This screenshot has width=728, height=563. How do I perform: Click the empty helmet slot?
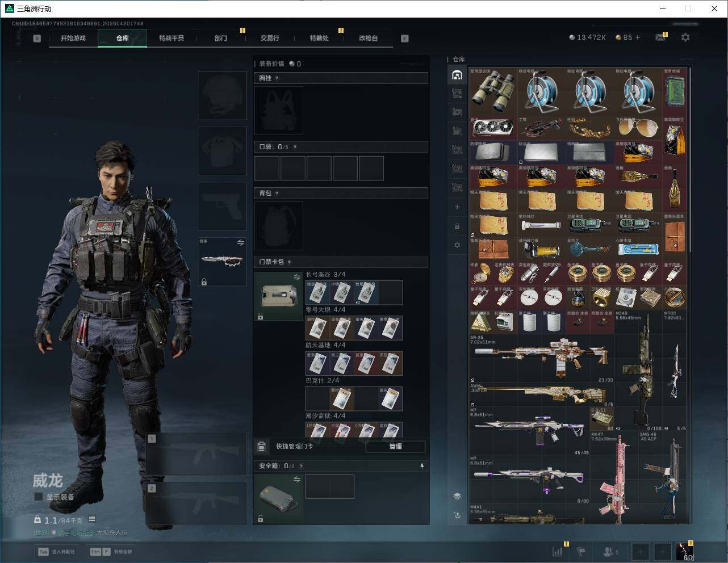[223, 95]
